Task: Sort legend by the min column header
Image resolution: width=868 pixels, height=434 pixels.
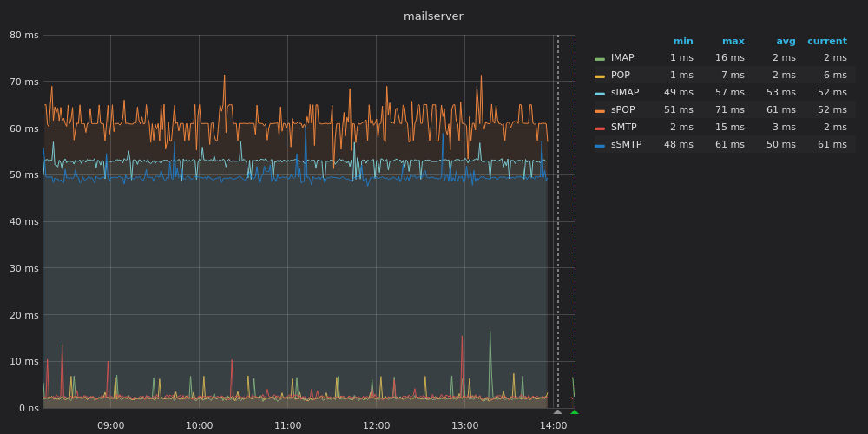Action: 683,41
